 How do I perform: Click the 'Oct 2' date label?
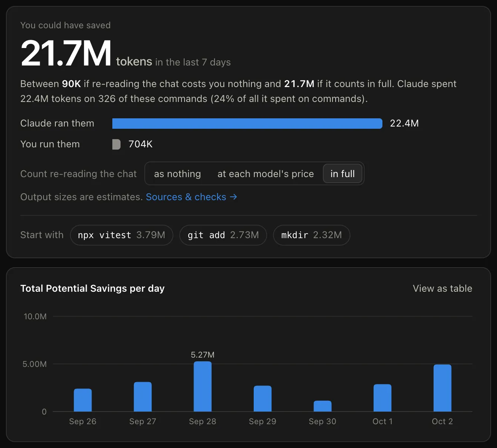click(442, 422)
